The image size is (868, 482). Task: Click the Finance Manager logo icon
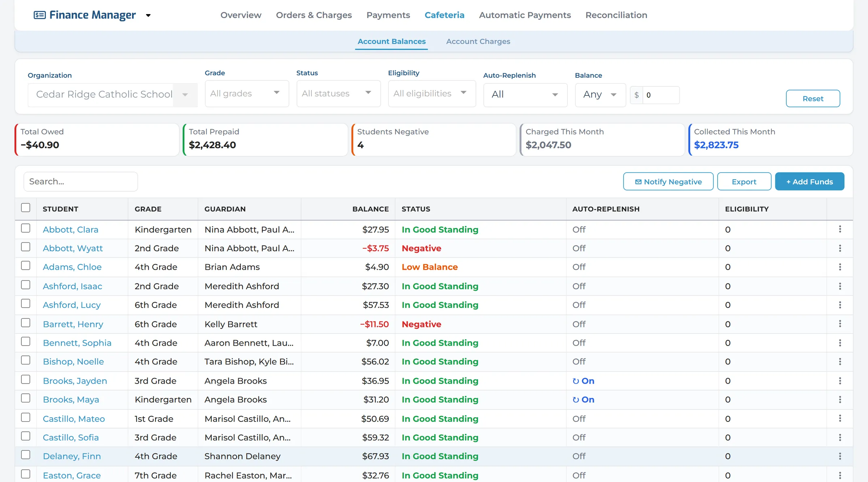coord(39,15)
